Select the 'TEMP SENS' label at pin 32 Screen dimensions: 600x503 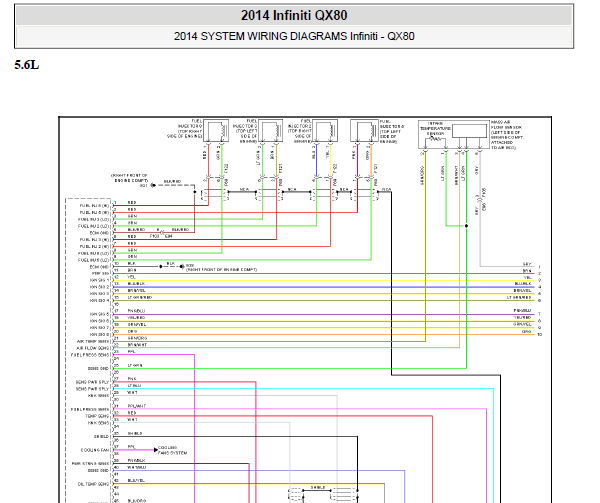97,416
